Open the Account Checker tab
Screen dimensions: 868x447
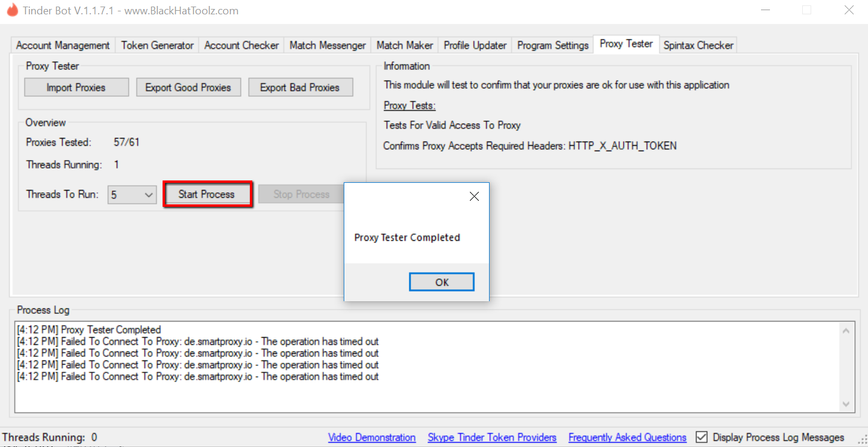point(242,45)
